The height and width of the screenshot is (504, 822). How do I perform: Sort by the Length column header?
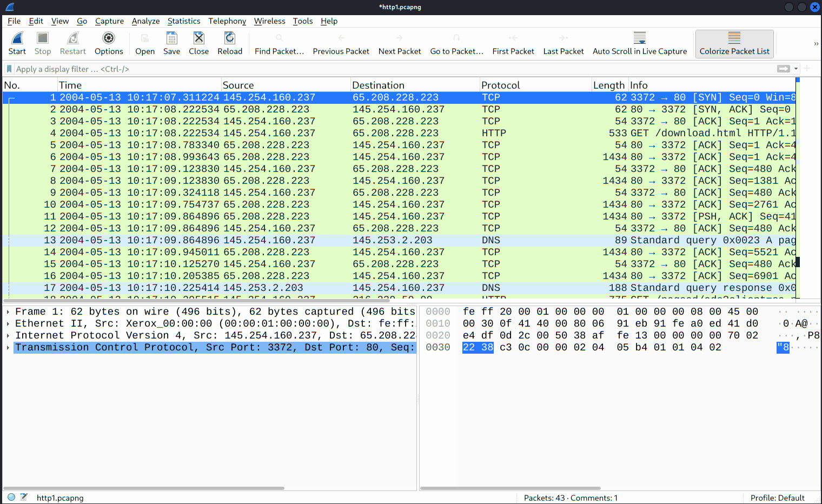(x=609, y=85)
